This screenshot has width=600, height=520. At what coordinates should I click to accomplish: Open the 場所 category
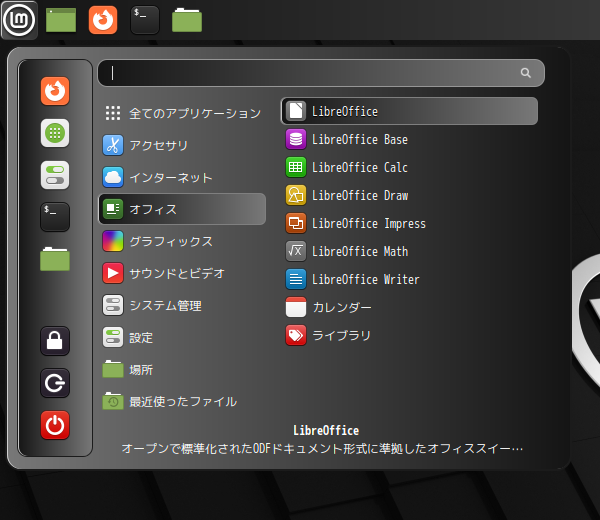pos(182,370)
